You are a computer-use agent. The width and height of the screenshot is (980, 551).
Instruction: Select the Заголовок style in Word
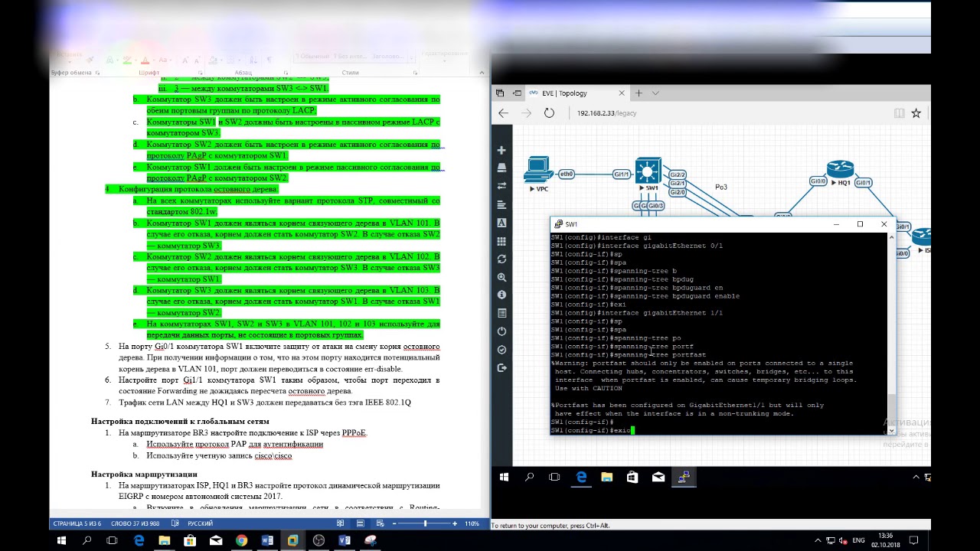tap(387, 57)
